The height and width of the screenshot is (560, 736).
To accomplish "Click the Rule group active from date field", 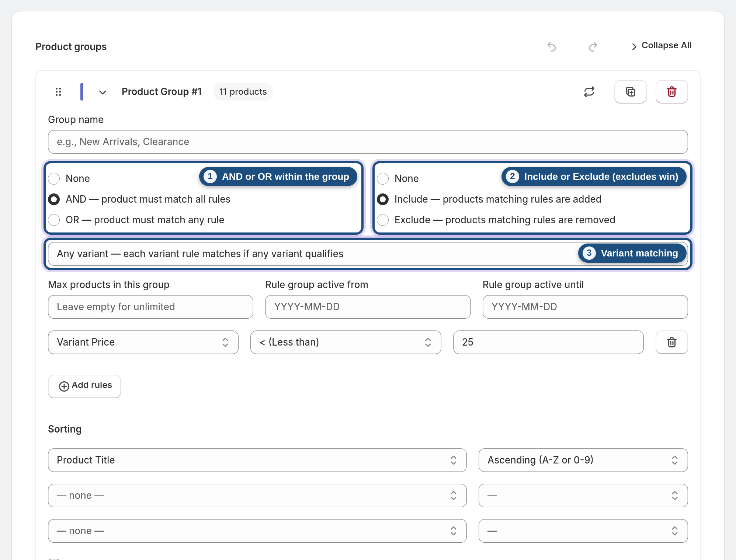I will pos(368,307).
